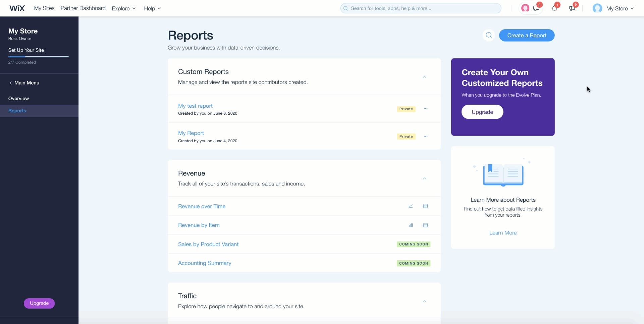Screen dimensions: 644x324
Task: Open line chart view for Revenue over Time
Action: [411, 206]
